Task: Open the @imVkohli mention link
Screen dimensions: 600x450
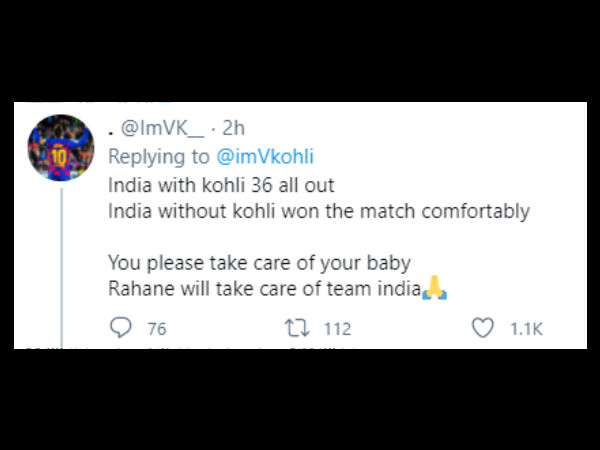Action: [x=254, y=157]
